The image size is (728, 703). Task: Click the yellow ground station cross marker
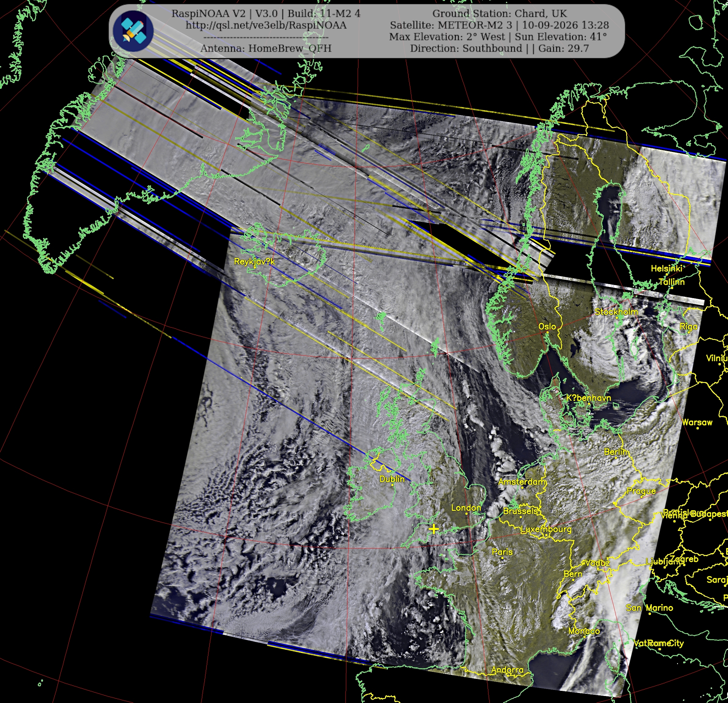(x=433, y=529)
